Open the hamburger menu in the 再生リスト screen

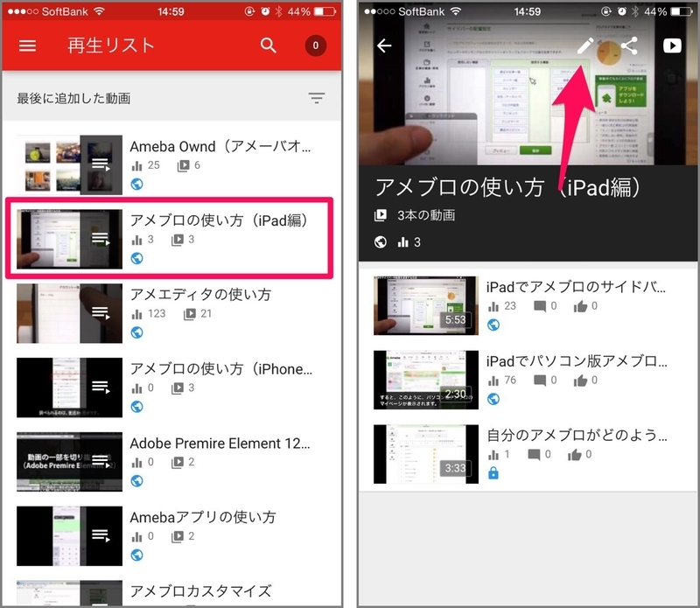pyautogui.click(x=27, y=45)
